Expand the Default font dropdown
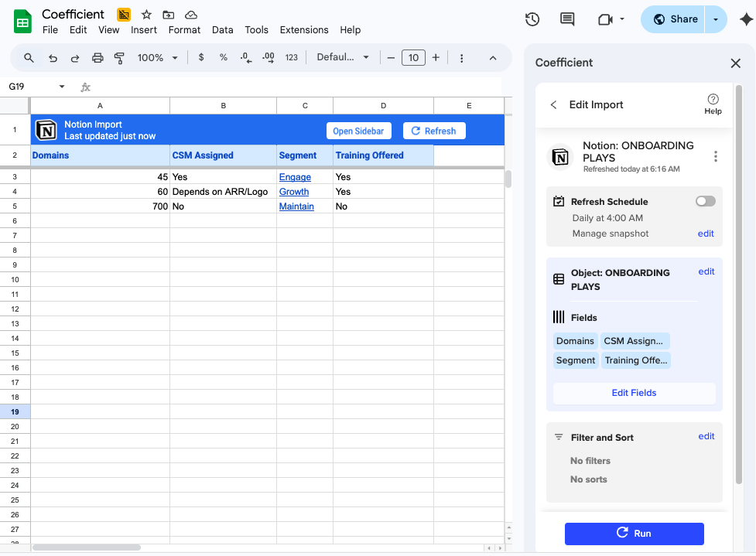The height and width of the screenshot is (556, 756). pyautogui.click(x=343, y=58)
